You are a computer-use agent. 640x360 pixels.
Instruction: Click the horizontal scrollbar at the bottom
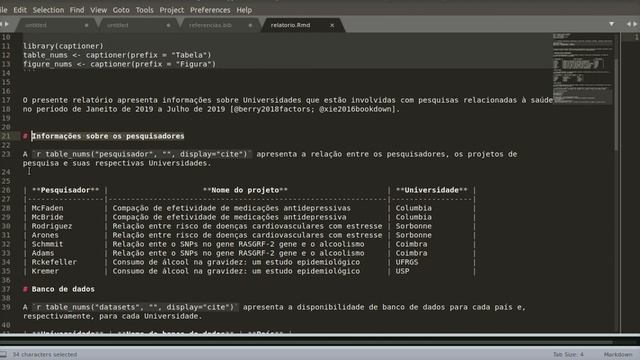[x=306, y=342]
